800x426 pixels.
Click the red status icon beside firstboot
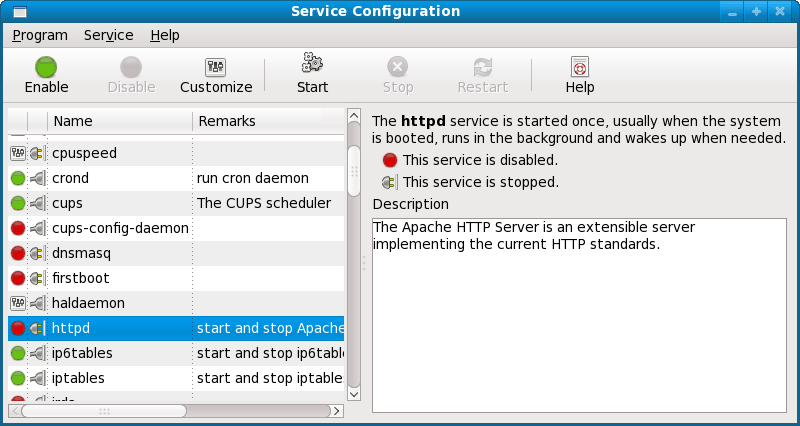[x=18, y=278]
